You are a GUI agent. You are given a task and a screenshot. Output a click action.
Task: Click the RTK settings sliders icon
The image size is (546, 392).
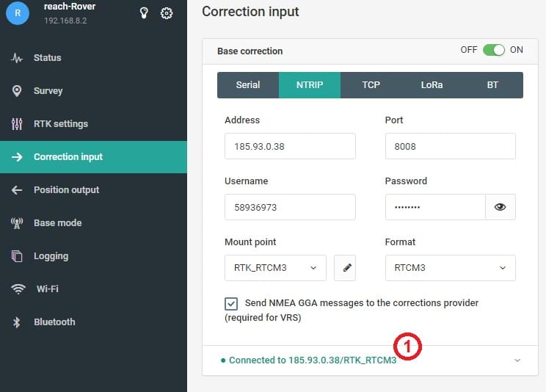pyautogui.click(x=17, y=124)
